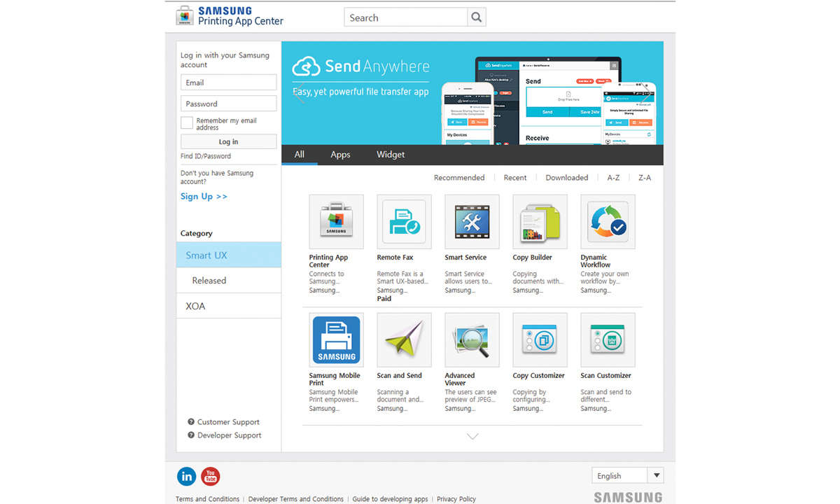840x504 pixels.
Task: Open the Remote Fax app icon
Action: tap(404, 222)
